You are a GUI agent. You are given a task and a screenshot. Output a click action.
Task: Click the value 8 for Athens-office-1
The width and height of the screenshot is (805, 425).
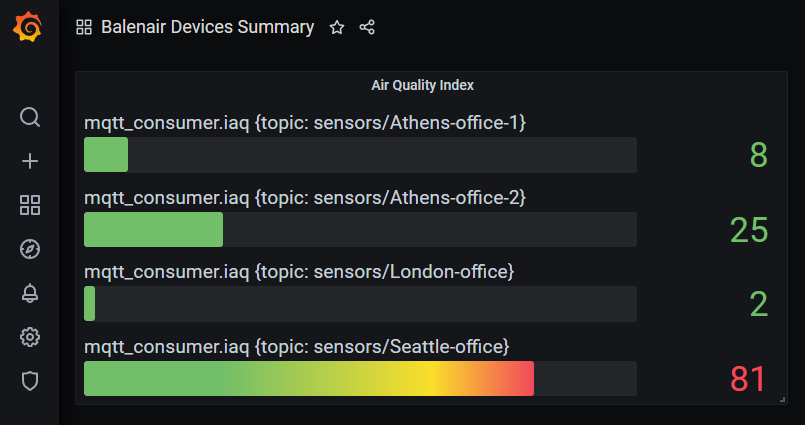pos(759,155)
